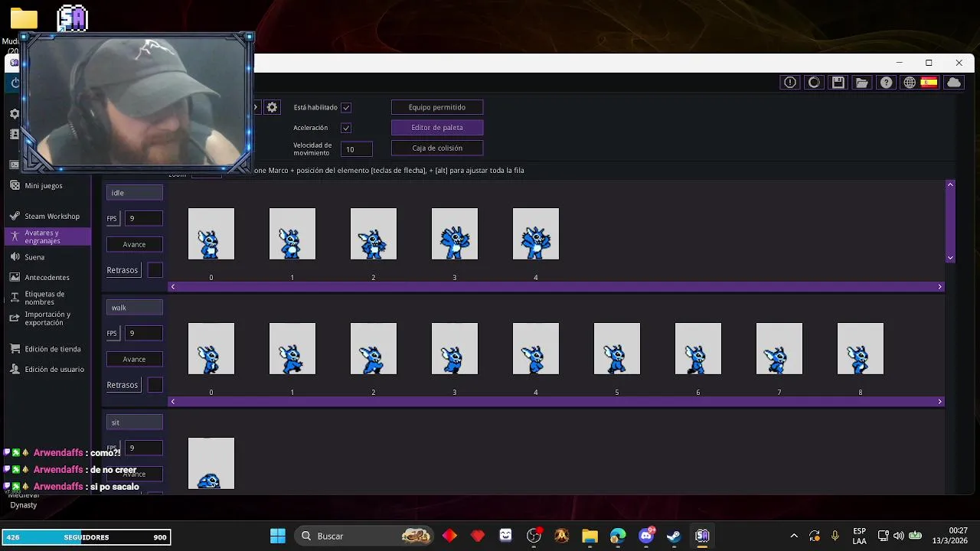This screenshot has width=980, height=551.
Task: Click the globe language icon
Action: click(x=910, y=83)
